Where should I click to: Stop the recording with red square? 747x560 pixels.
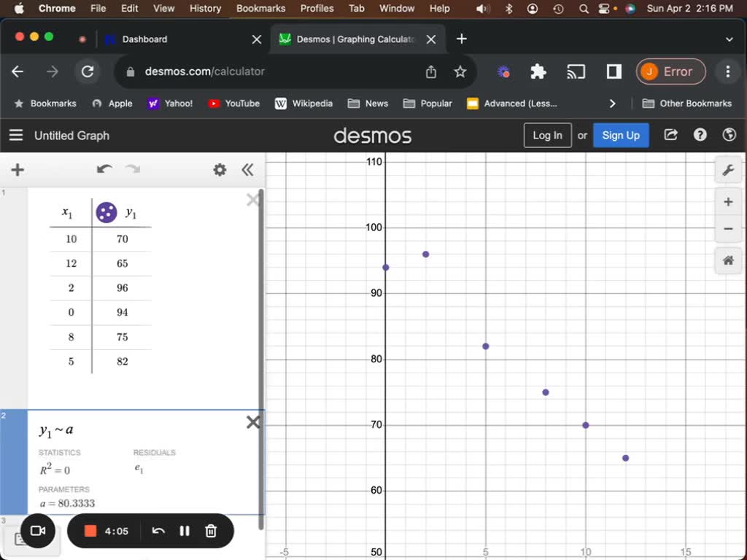pyautogui.click(x=90, y=531)
